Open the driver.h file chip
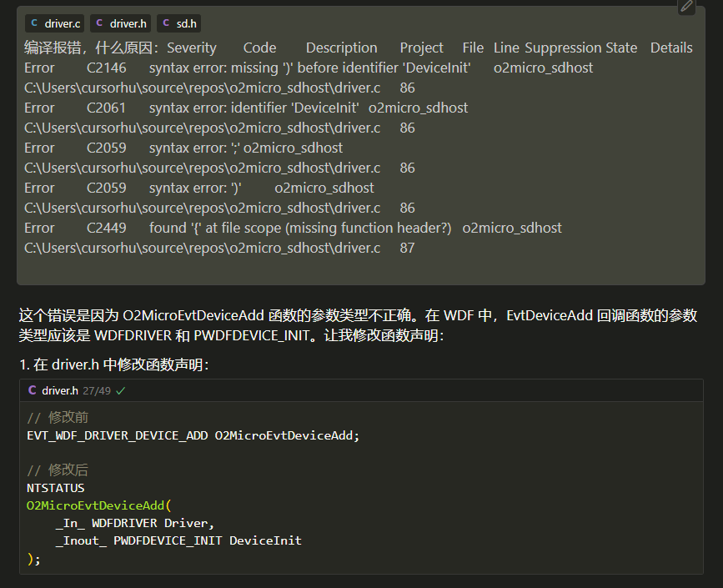Image resolution: width=723 pixels, height=588 pixels. 120,23
